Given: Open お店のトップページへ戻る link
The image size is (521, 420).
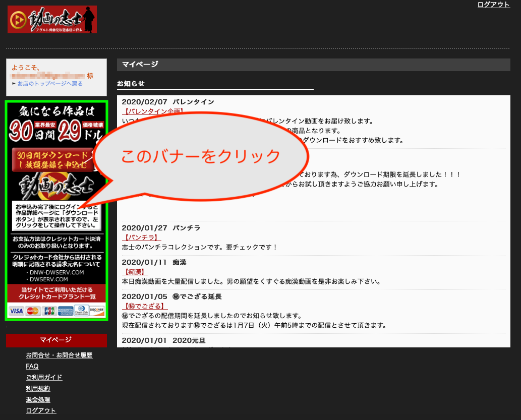Looking at the screenshot, I should click(x=50, y=84).
